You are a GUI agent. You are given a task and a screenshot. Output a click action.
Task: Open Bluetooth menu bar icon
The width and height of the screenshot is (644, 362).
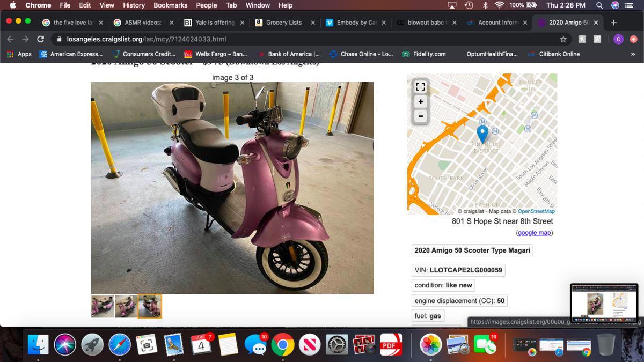(485, 5)
